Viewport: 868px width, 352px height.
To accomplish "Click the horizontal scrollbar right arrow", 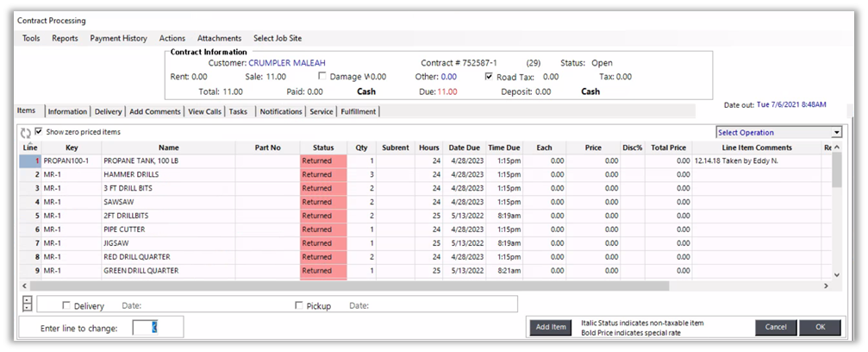I will 826,286.
